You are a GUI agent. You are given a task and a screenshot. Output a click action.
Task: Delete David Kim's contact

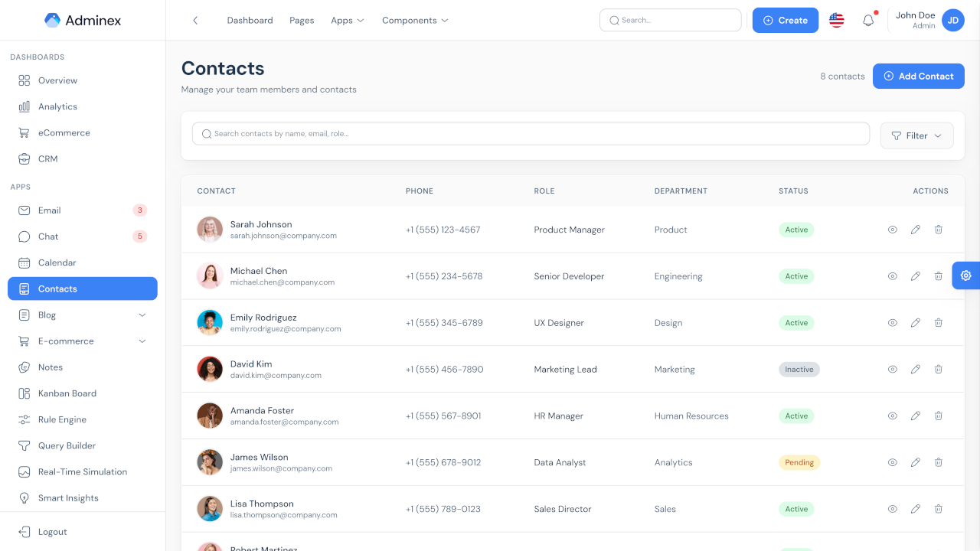[939, 370]
